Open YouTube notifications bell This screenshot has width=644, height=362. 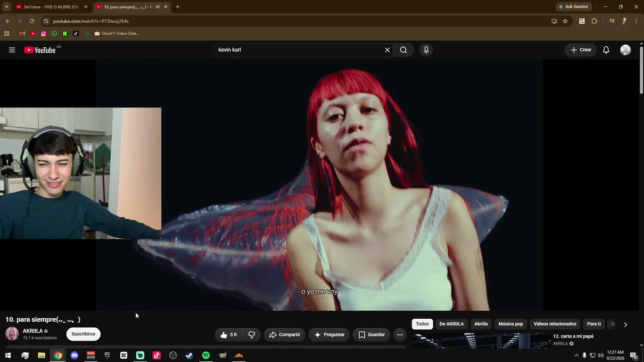point(606,50)
